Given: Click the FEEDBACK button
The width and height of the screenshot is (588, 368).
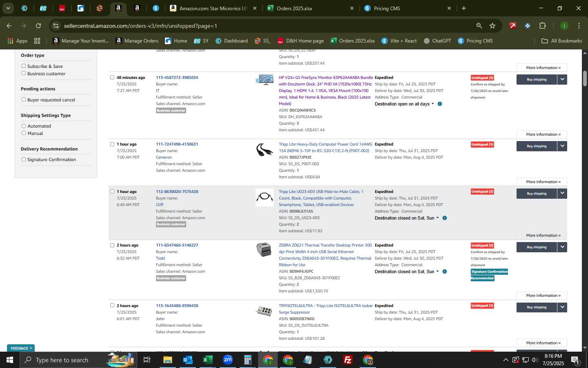Looking at the screenshot, I should (21, 348).
